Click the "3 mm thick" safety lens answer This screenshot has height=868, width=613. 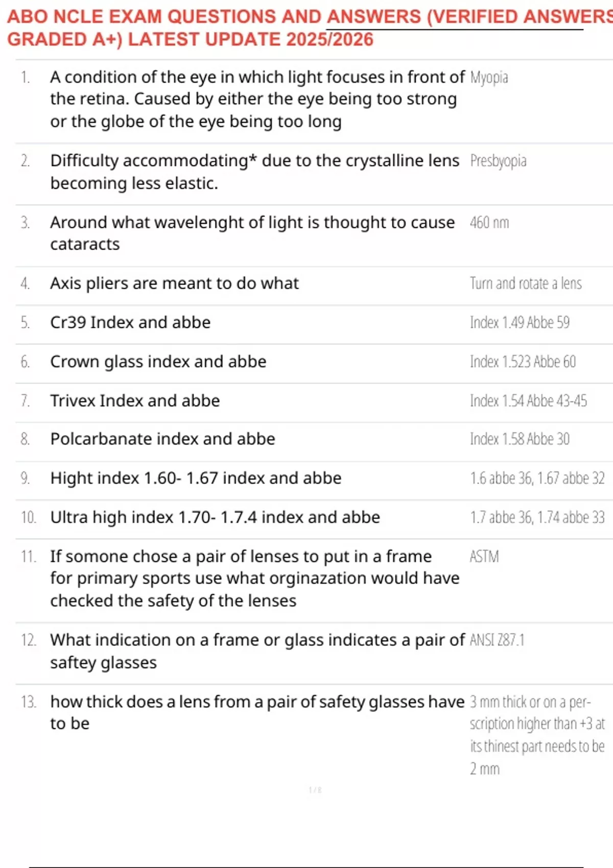pos(536,735)
